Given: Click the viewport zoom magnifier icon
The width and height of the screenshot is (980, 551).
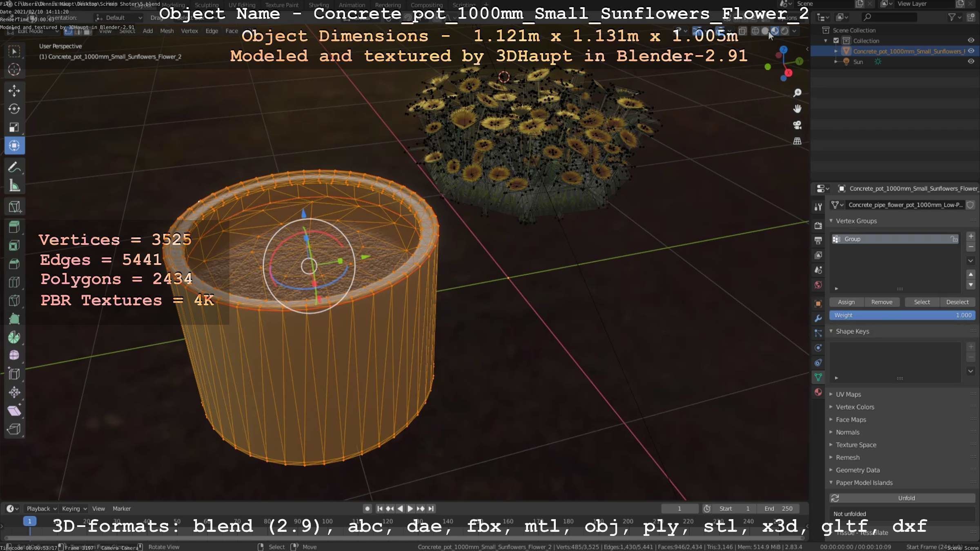Looking at the screenshot, I should [x=797, y=93].
